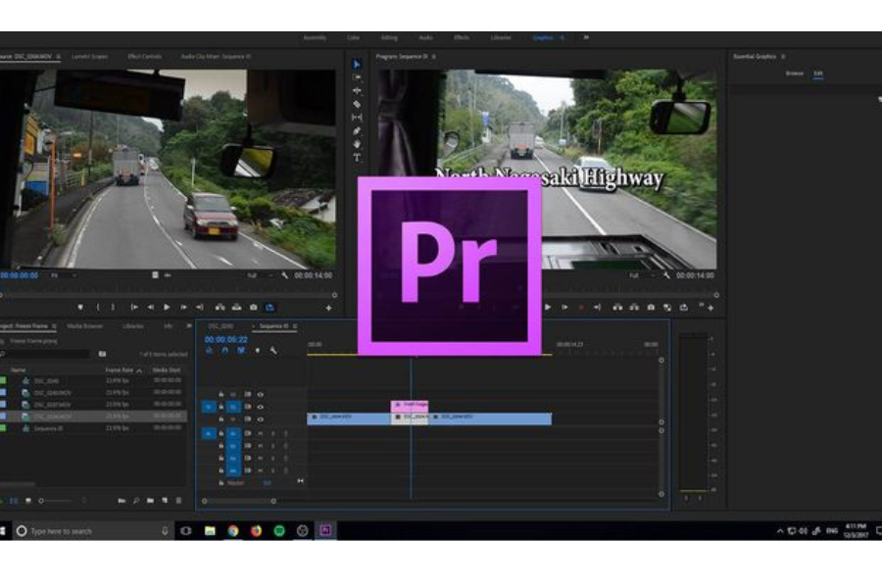Switch to the Editing workspace tab
882x588 pixels.
pyautogui.click(x=389, y=37)
